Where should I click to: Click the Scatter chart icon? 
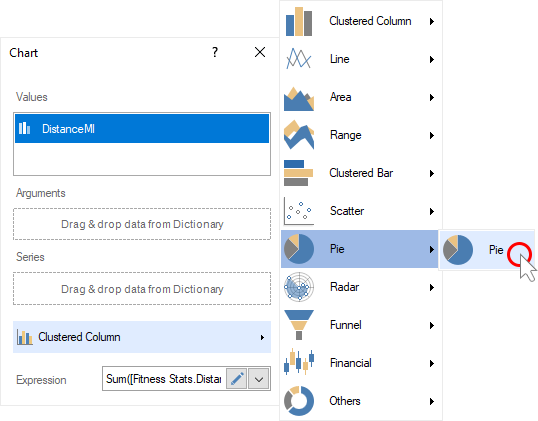(x=299, y=211)
